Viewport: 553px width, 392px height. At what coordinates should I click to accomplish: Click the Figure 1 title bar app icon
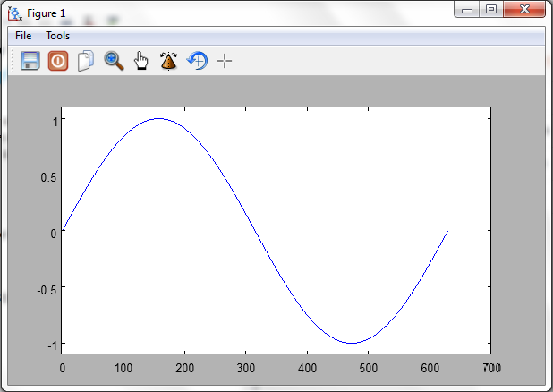15,13
